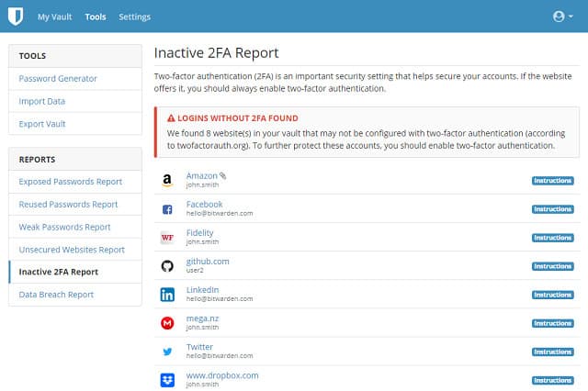Open the Facebook login entry link
588x391 pixels.
pyautogui.click(x=204, y=204)
